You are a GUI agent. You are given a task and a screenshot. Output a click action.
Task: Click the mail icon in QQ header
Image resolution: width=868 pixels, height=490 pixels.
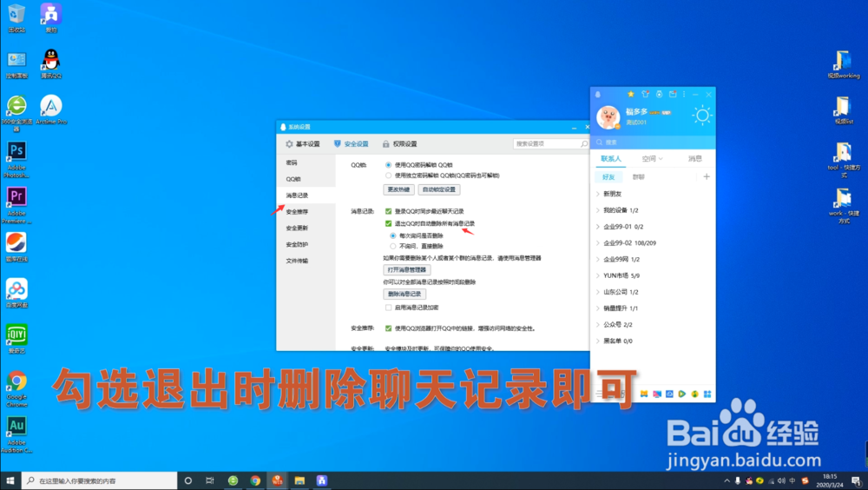pyautogui.click(x=673, y=94)
